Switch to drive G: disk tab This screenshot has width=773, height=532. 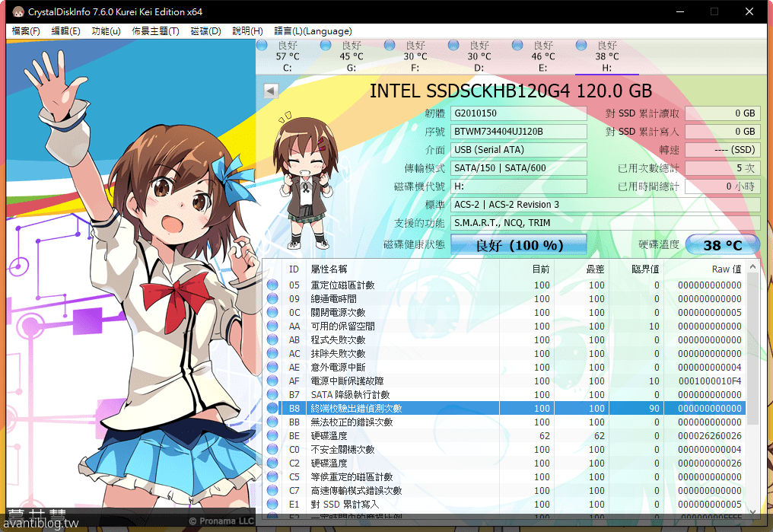pos(352,56)
